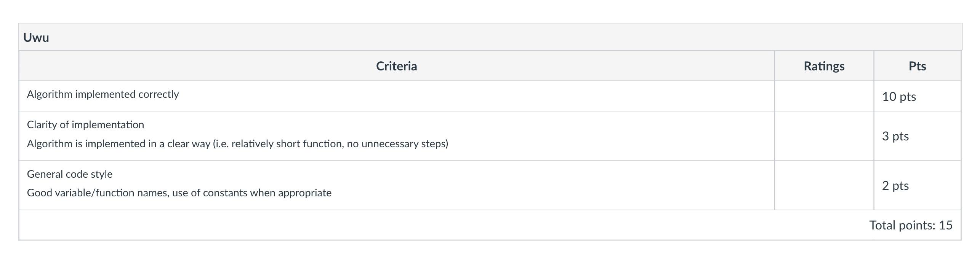Select the Criteria column header
The image size is (980, 258).
tap(397, 66)
